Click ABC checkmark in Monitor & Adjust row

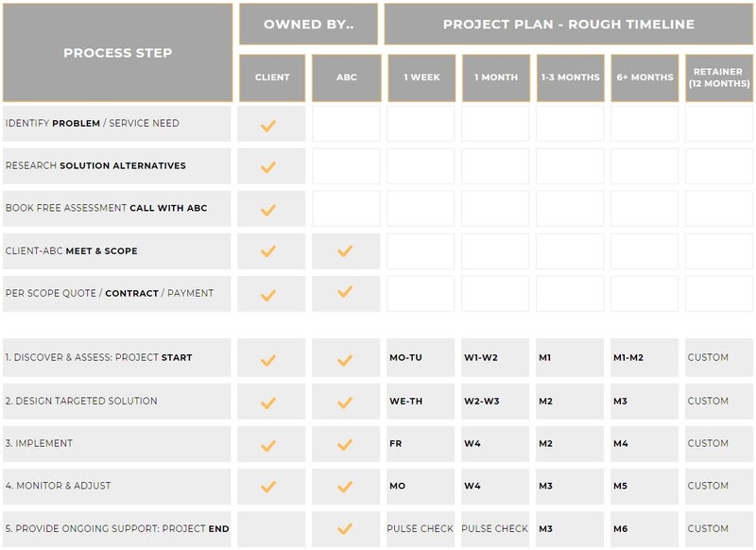tap(345, 487)
